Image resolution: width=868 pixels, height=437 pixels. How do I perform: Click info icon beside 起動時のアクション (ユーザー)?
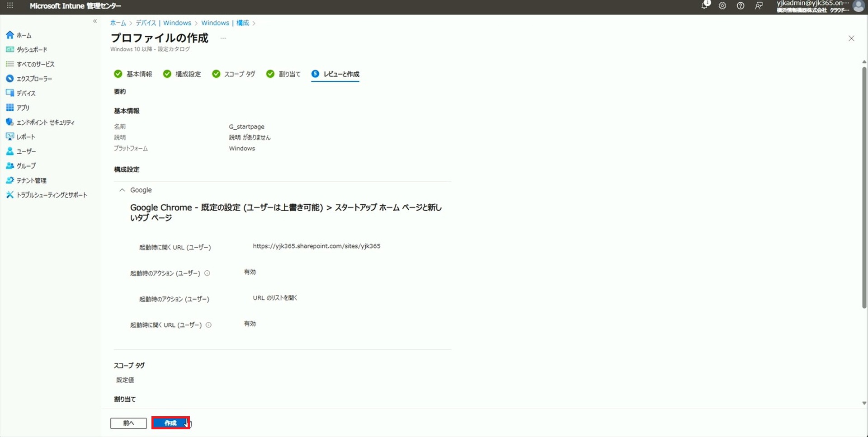click(207, 273)
